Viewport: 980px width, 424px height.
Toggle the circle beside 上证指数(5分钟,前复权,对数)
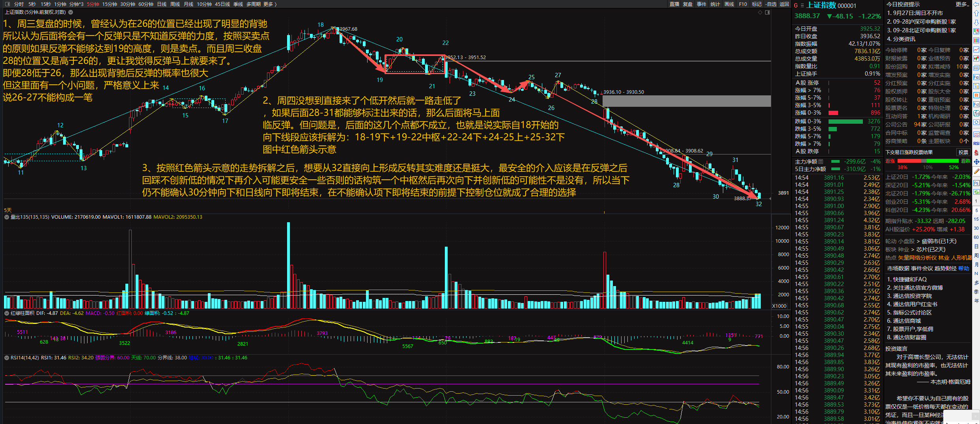(71, 12)
